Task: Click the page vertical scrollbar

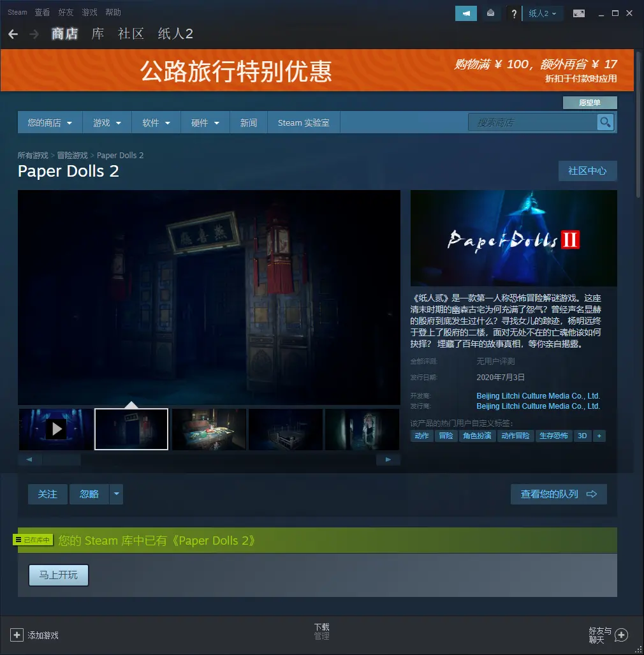Action: [x=638, y=125]
